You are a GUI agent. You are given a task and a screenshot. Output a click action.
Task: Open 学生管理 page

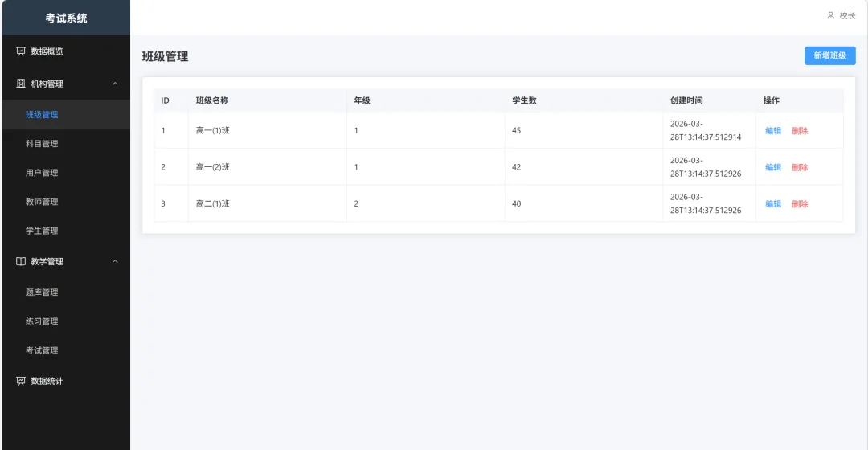click(x=67, y=231)
